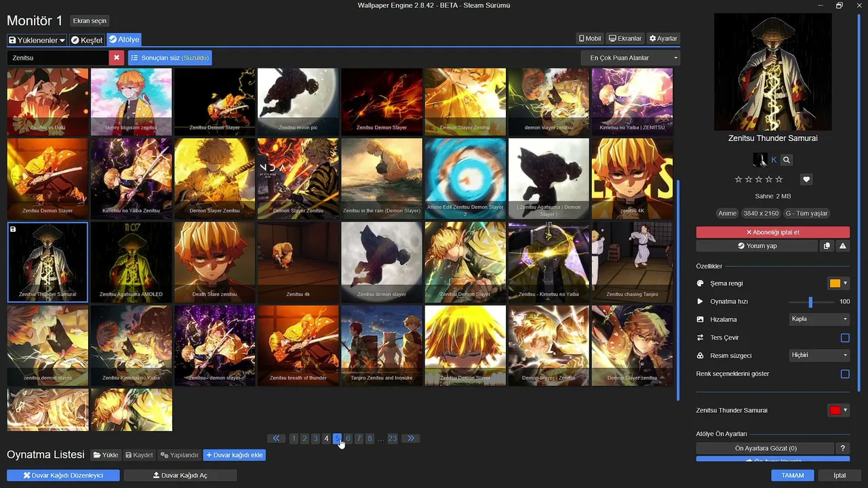Load a playlist with the Yükle button

pyautogui.click(x=106, y=455)
